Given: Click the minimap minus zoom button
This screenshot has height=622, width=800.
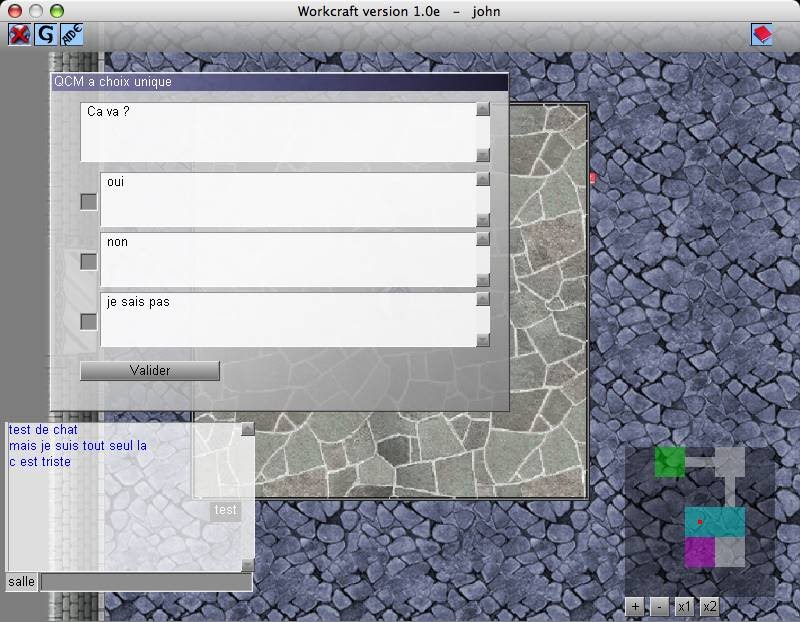Looking at the screenshot, I should click(x=659, y=607).
